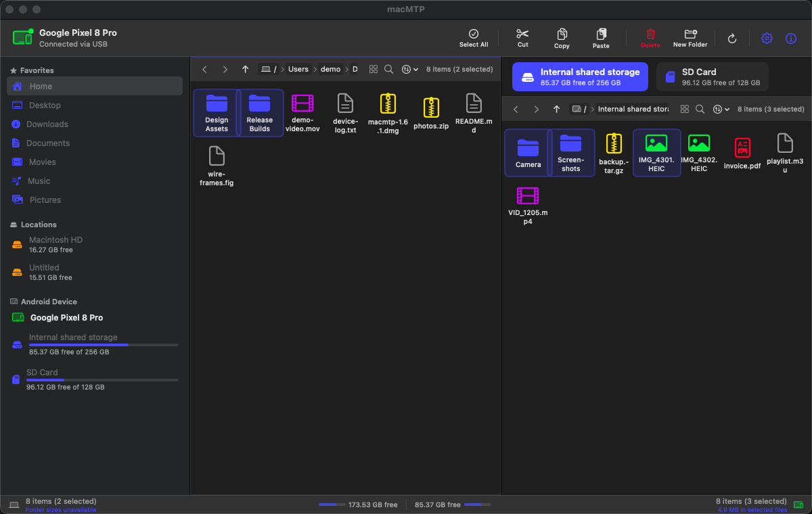Open Desktop in Favorites sidebar
The height and width of the screenshot is (514, 812).
[95, 105]
